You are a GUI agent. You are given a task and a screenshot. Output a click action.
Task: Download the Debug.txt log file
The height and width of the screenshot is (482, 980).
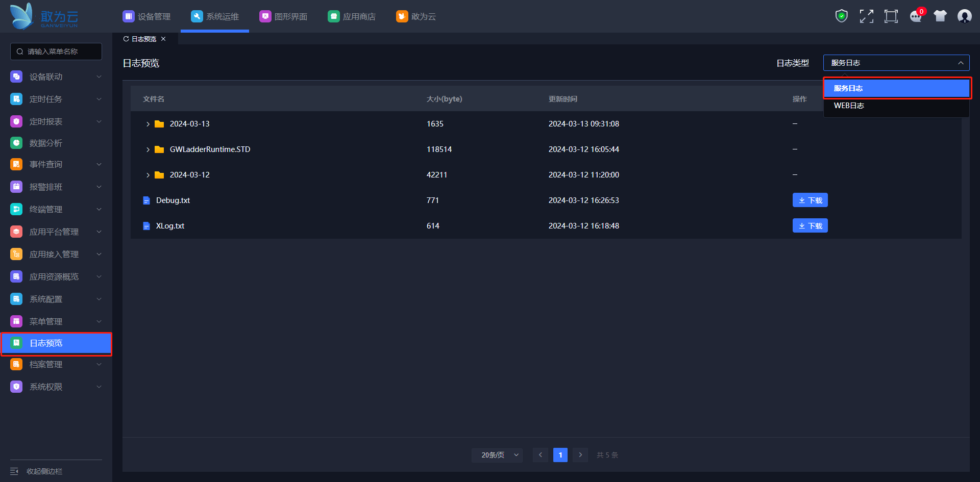[x=810, y=200]
